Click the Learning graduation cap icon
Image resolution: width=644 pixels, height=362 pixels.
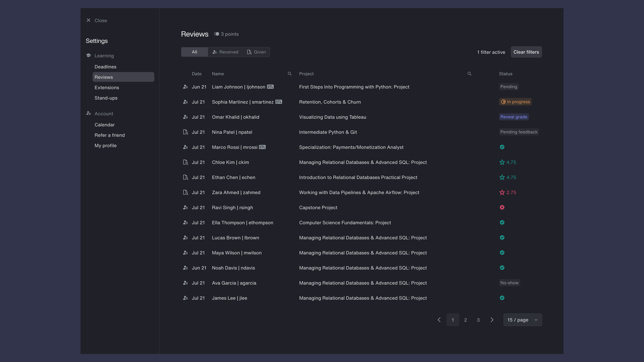click(x=89, y=55)
